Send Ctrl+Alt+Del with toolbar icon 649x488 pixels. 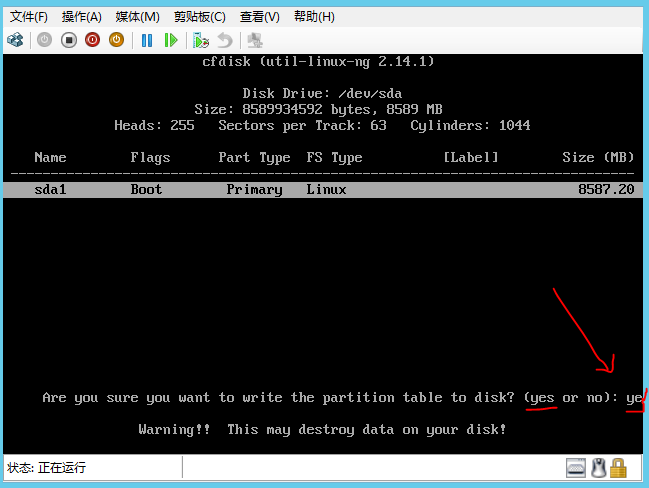pos(15,40)
